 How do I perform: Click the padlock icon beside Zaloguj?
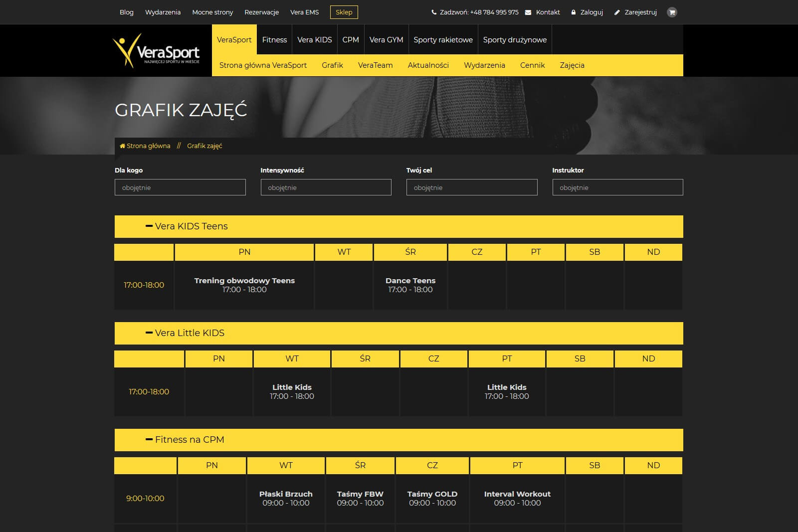point(574,12)
